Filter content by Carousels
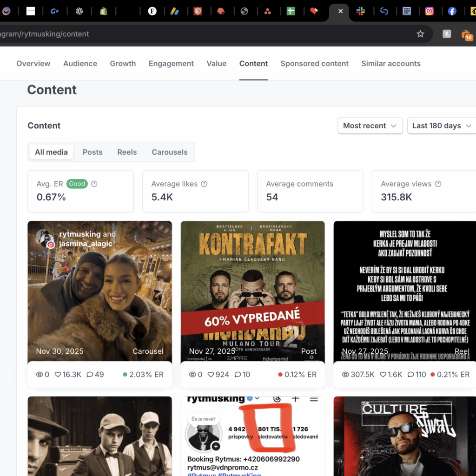The height and width of the screenshot is (476, 476). [169, 152]
